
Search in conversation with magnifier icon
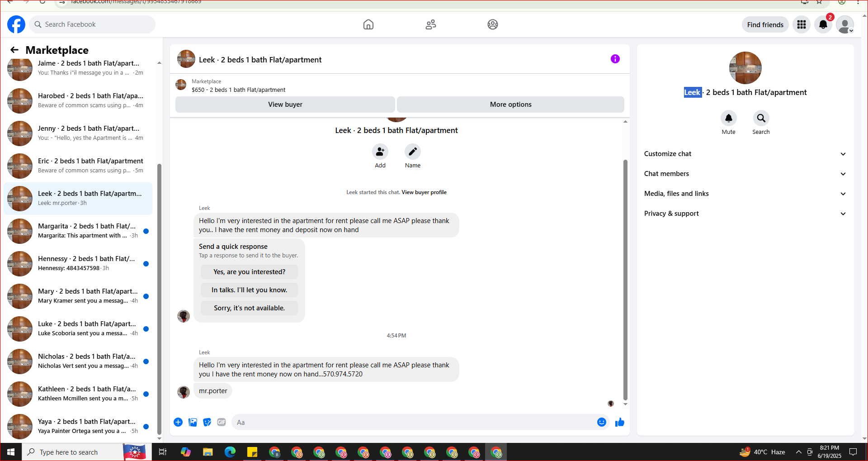click(x=761, y=118)
